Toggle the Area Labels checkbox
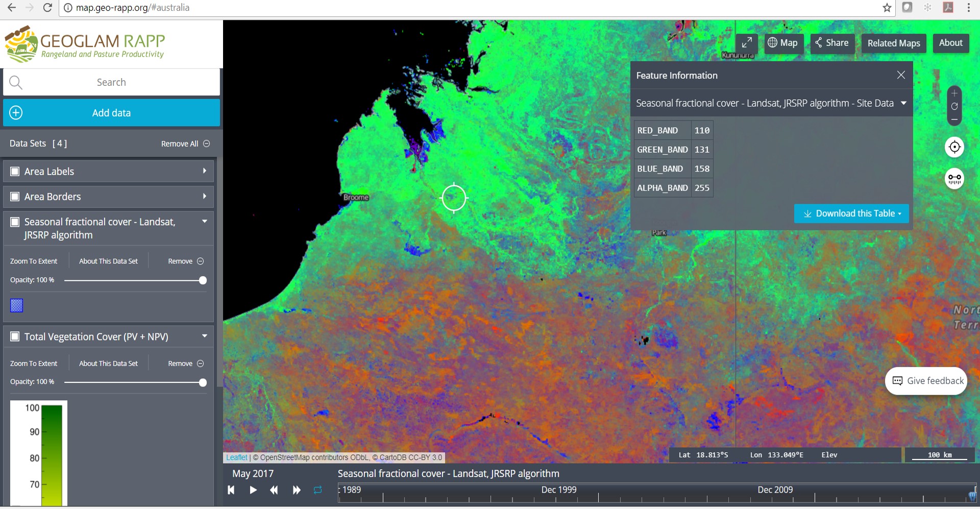980x509 pixels. (15, 172)
